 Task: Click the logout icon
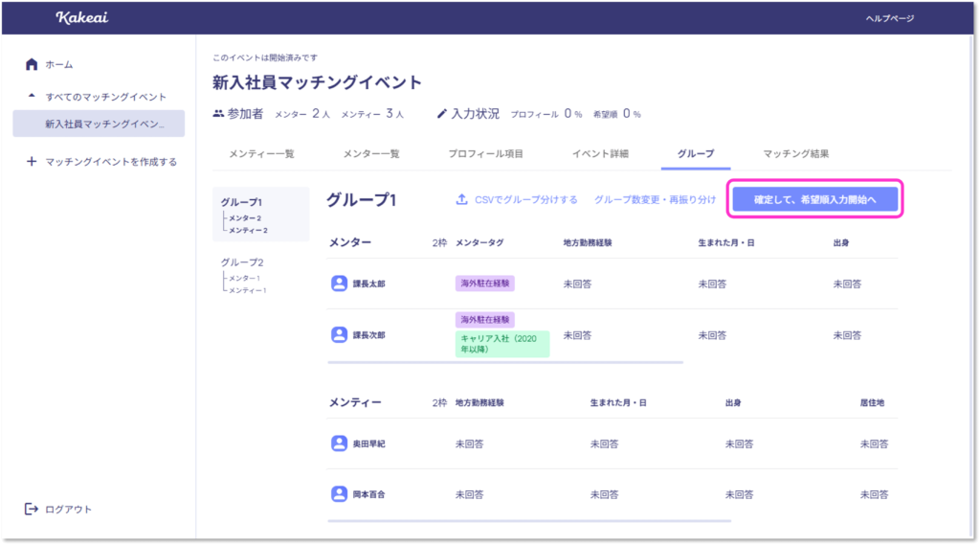(x=32, y=509)
